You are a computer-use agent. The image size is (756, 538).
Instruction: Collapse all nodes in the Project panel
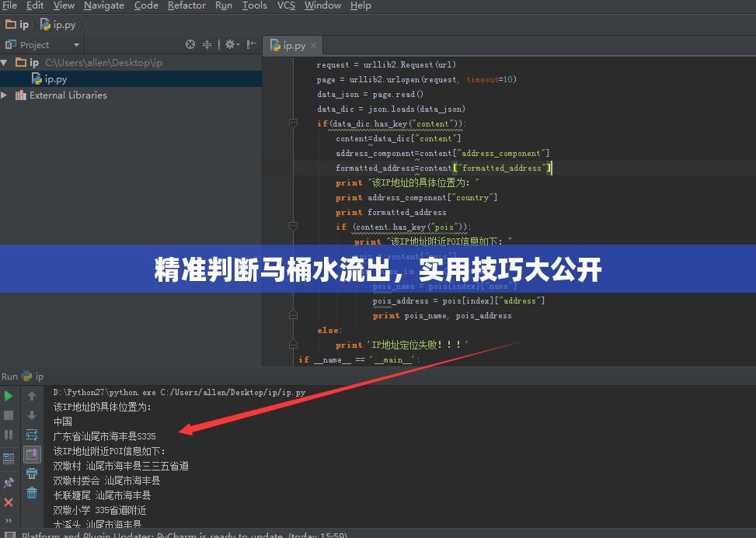point(207,45)
